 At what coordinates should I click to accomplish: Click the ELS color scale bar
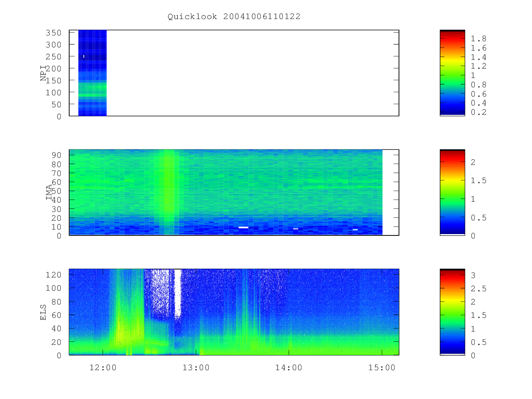pyautogui.click(x=452, y=312)
